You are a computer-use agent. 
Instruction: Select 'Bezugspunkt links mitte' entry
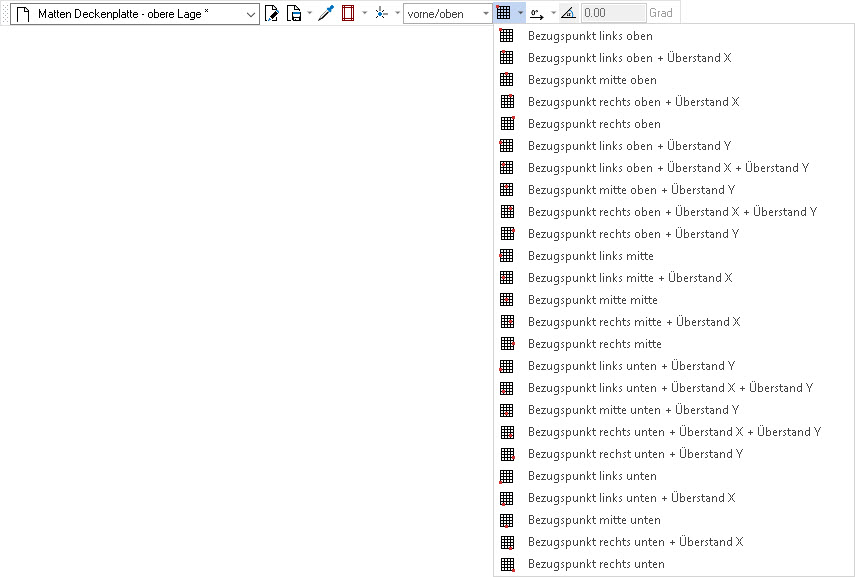click(x=674, y=256)
